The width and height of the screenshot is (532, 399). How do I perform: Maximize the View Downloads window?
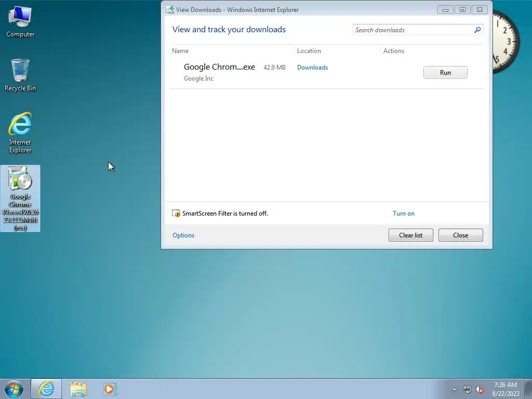pos(462,10)
